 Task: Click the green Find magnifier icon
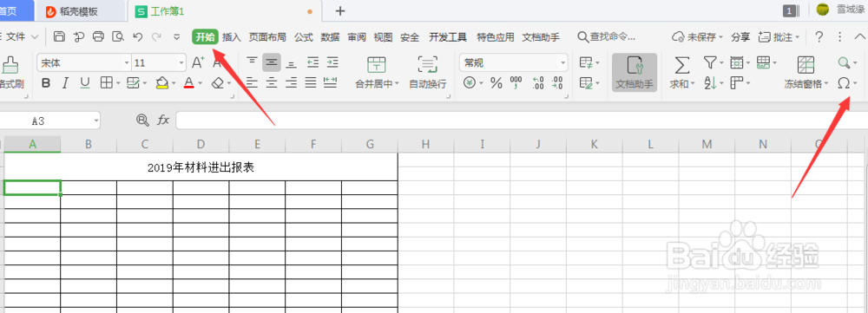(844, 62)
